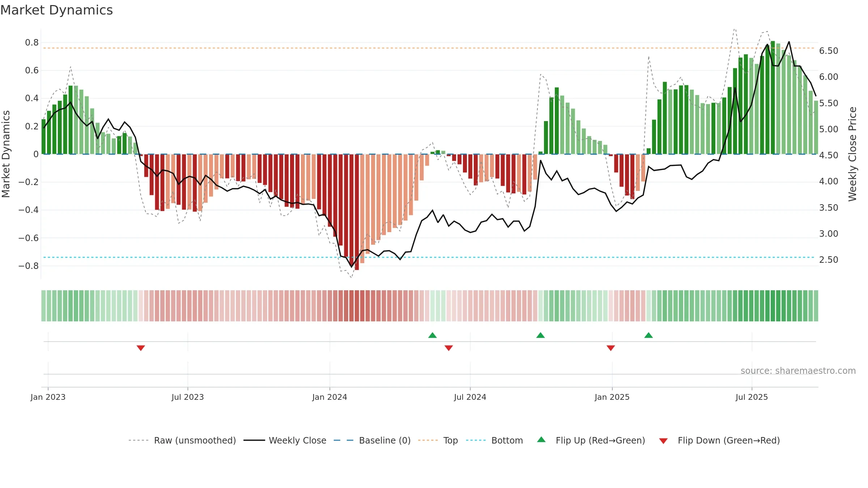Click the 5.50 right axis price label
868x488 pixels.
pyautogui.click(x=829, y=103)
